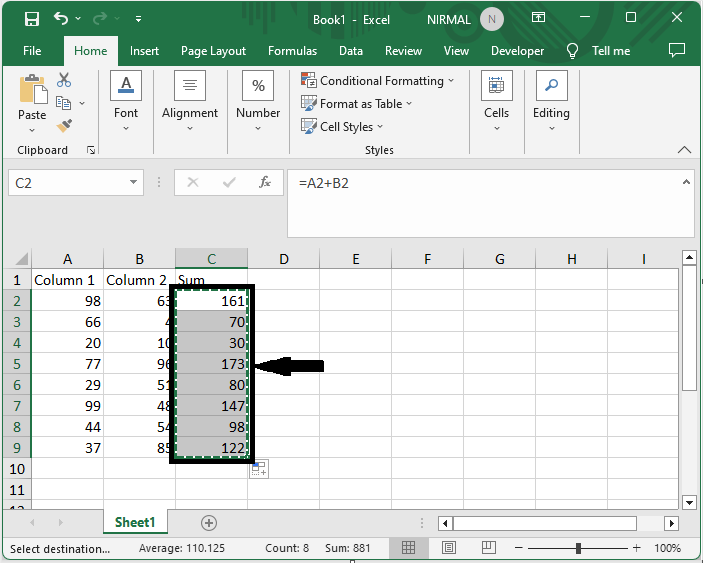
Task: Activate the Format Painter brush
Action: point(64,126)
